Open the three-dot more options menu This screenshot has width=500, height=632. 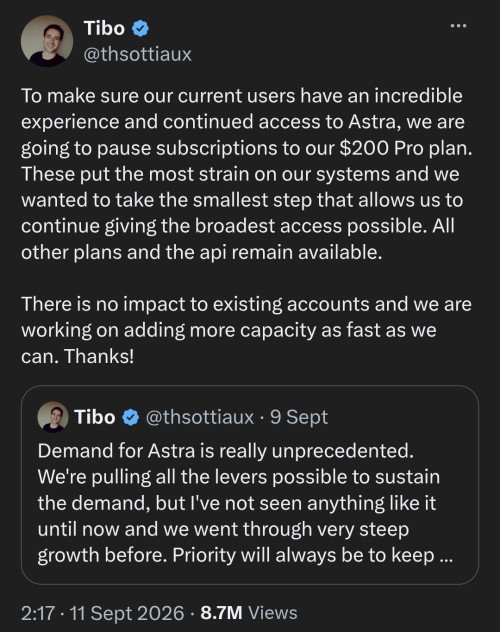(x=459, y=26)
